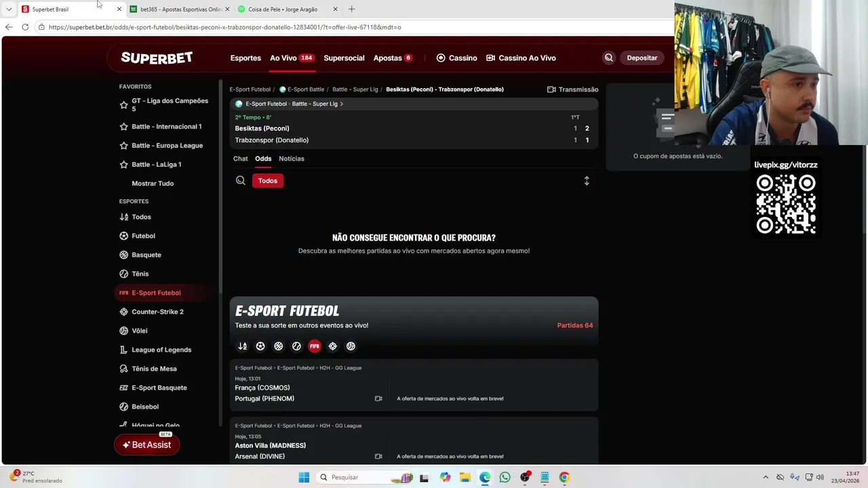The width and height of the screenshot is (868, 488).
Task: Open Aston Villa (MADNESS) match
Action: pos(271,445)
